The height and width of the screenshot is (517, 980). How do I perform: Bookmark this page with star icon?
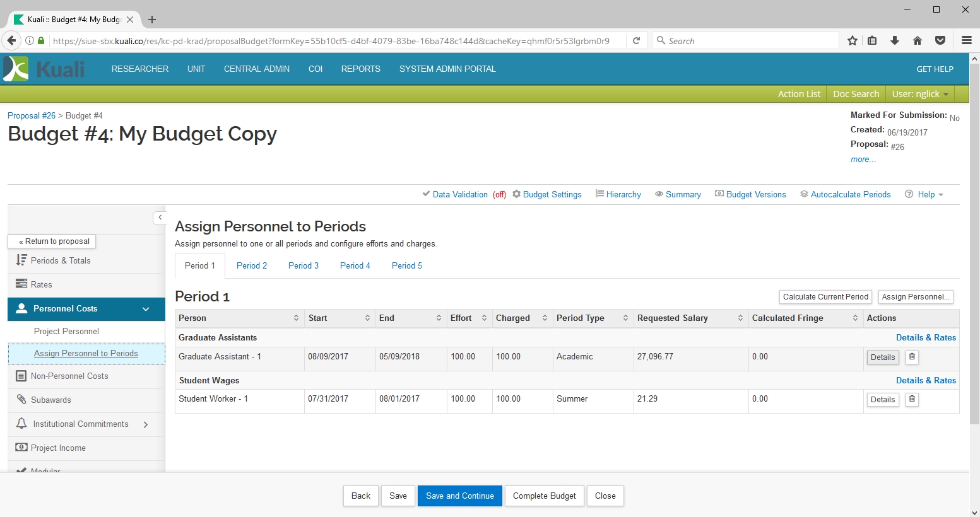click(x=853, y=41)
